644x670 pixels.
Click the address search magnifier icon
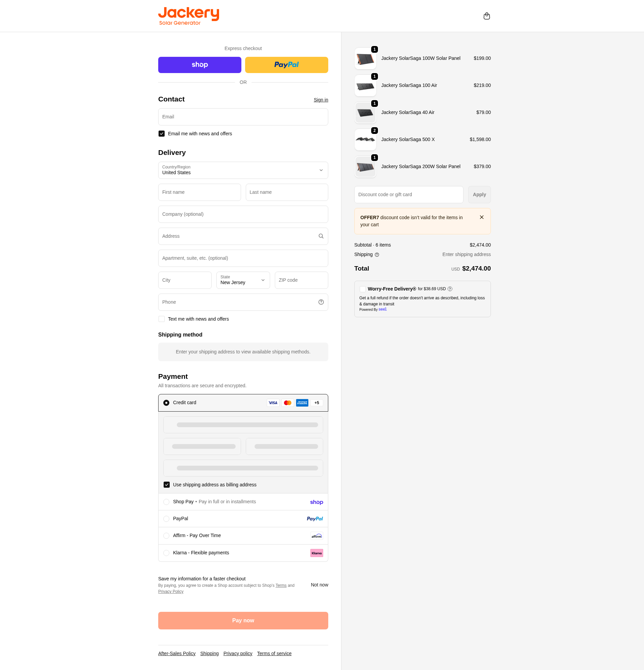click(x=321, y=236)
